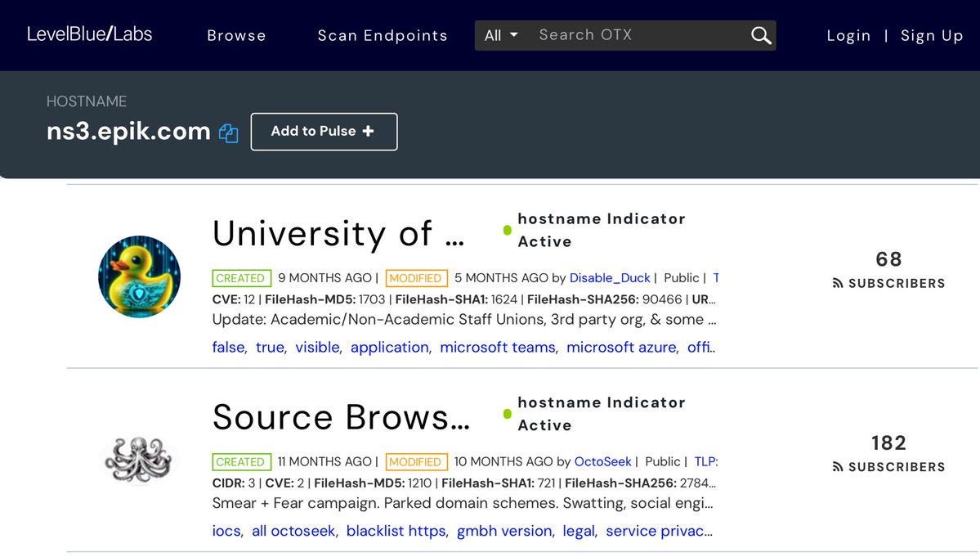This screenshot has height=557, width=980.
Task: Open the Disable_Duck rubber duck avatar
Action: [x=139, y=276]
